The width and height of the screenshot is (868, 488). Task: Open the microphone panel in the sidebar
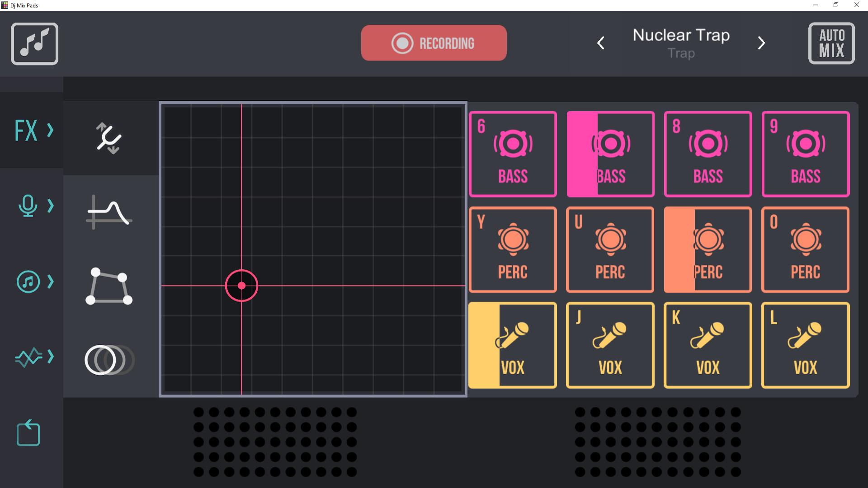click(x=28, y=206)
